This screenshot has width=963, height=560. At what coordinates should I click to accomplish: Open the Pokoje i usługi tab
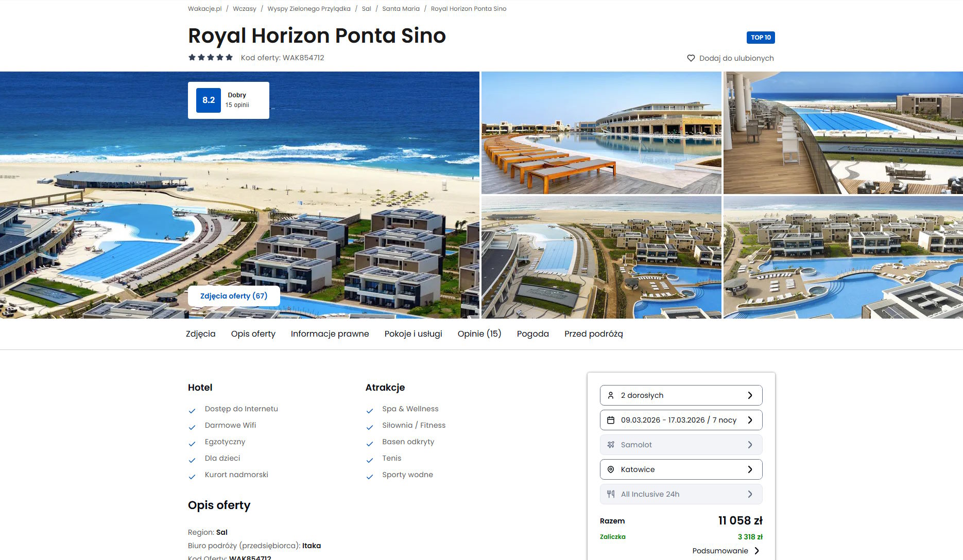point(413,334)
